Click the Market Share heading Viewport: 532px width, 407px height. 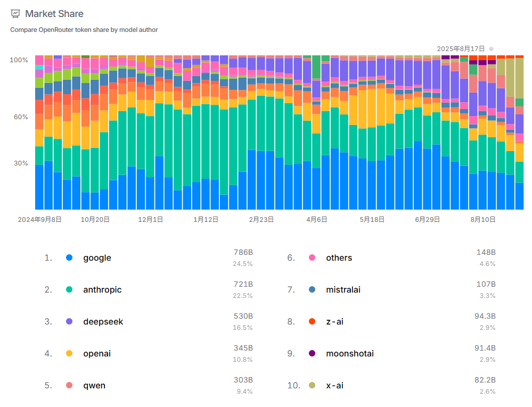(54, 14)
